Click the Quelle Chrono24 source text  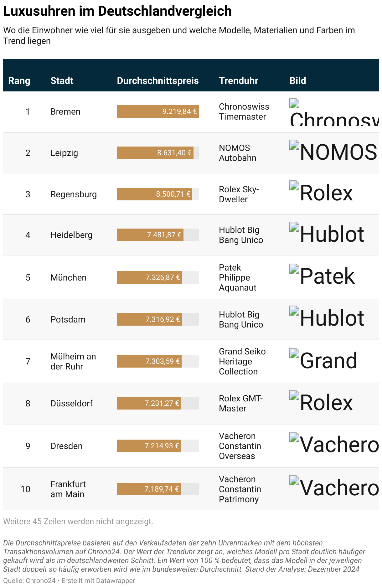point(29,580)
